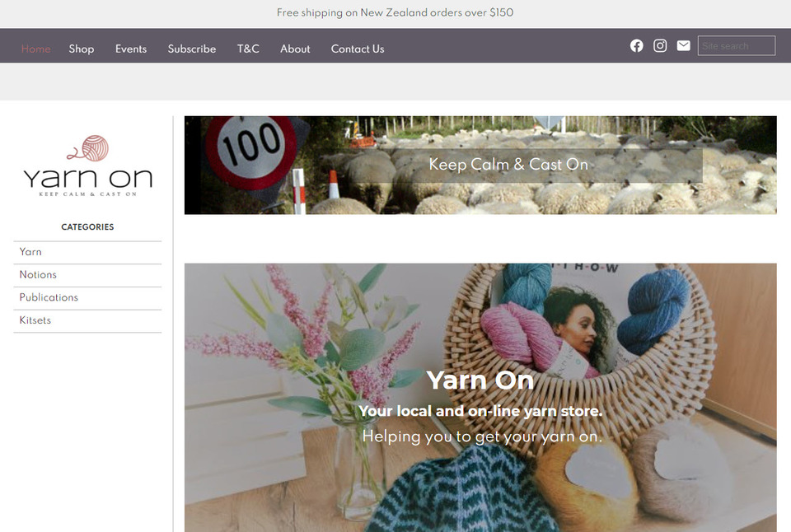Select Subscribe in the navigation bar

tap(192, 49)
